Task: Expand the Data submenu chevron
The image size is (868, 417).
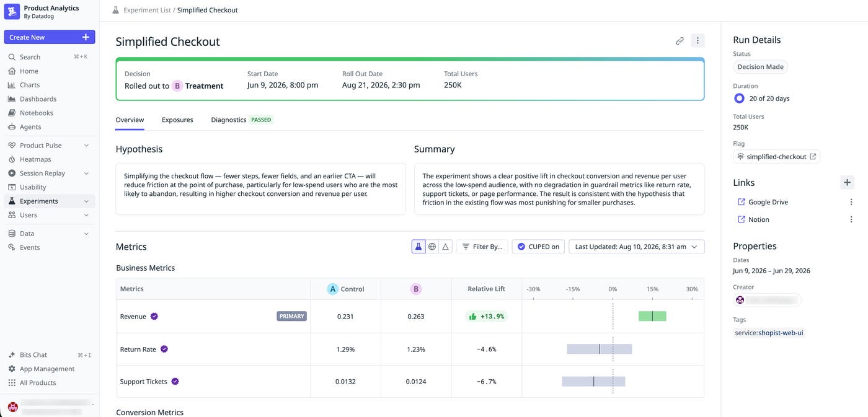Action: [x=86, y=234]
